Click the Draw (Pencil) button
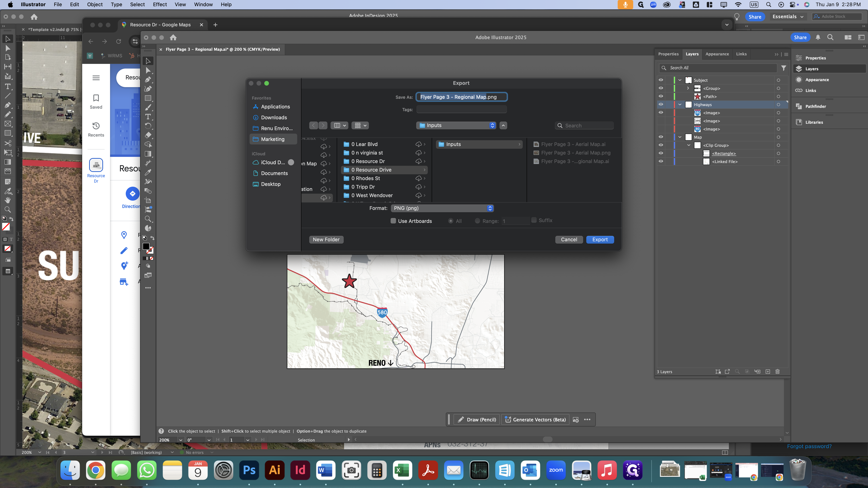Image resolution: width=868 pixels, height=488 pixels. [x=477, y=420]
